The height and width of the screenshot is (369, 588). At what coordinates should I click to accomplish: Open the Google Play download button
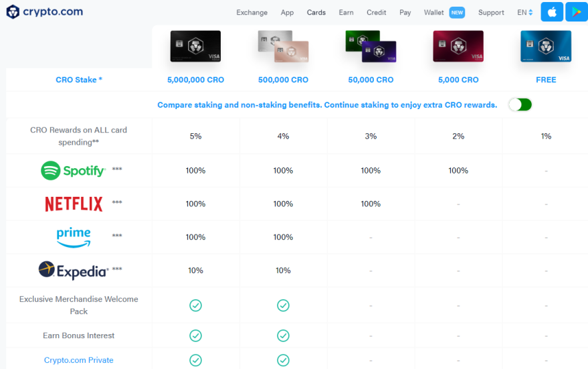(x=577, y=11)
